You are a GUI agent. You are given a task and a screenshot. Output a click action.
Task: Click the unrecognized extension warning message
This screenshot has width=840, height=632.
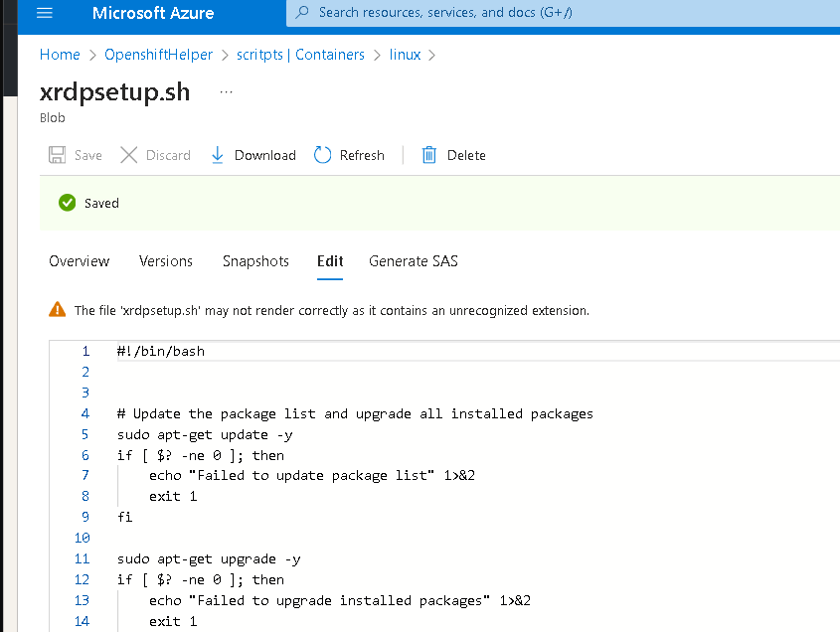tap(332, 311)
